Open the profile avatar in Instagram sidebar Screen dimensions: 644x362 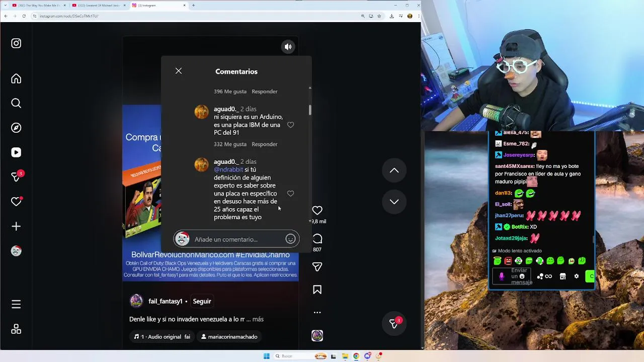click(x=16, y=251)
